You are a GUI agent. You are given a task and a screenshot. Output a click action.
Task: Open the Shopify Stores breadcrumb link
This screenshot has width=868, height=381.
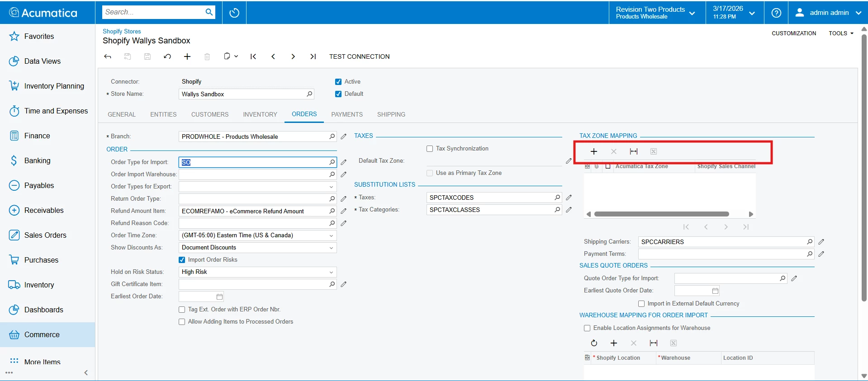point(122,31)
